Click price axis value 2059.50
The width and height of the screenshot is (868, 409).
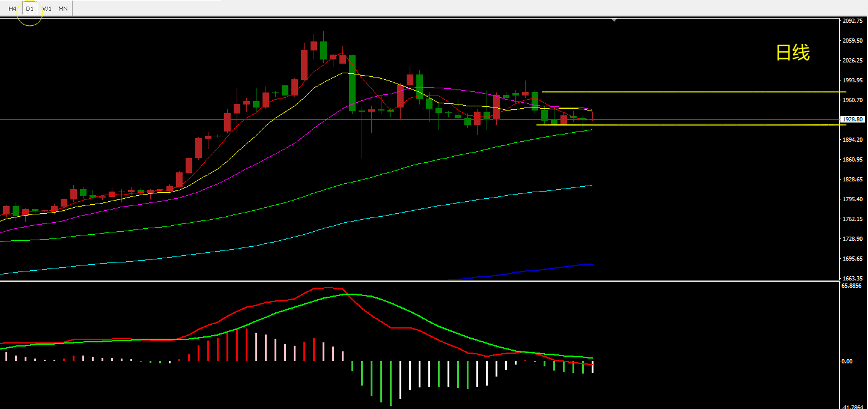[853, 40]
